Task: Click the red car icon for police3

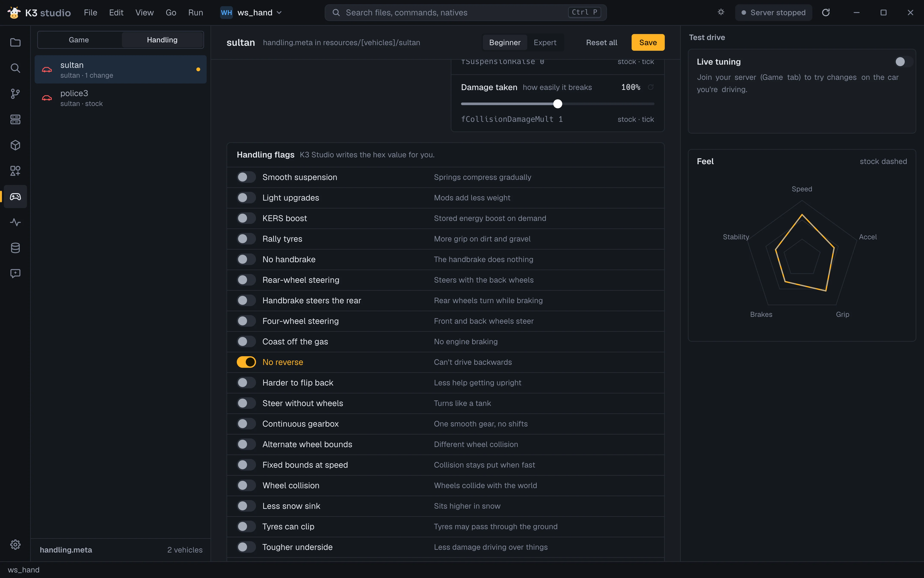Action: pyautogui.click(x=47, y=98)
